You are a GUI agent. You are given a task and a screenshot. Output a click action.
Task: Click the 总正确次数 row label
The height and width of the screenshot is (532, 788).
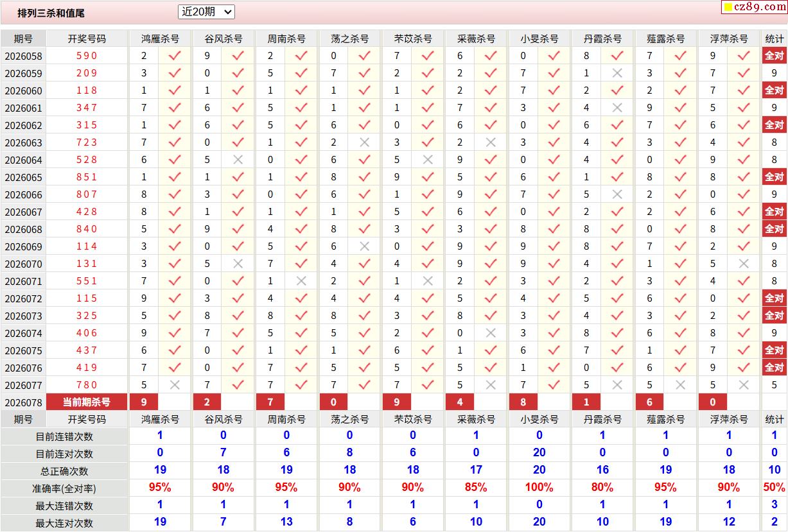click(64, 471)
